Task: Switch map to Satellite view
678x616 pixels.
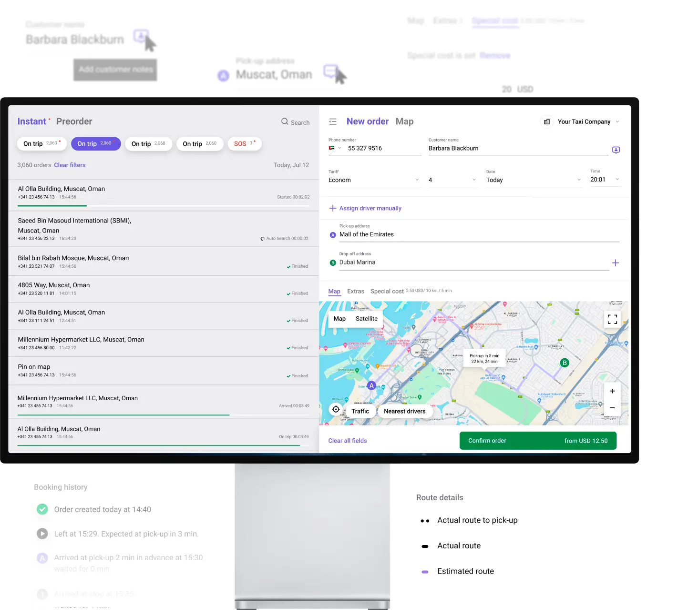Action: (366, 319)
